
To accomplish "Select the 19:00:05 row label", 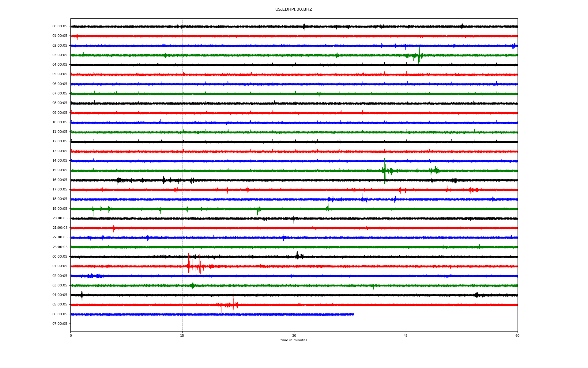I will point(60,209).
